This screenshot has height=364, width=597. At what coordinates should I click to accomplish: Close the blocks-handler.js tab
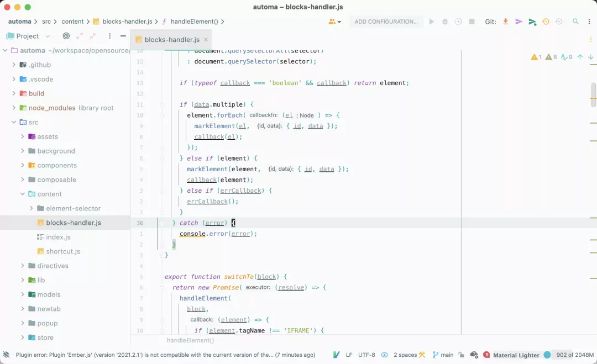[206, 40]
